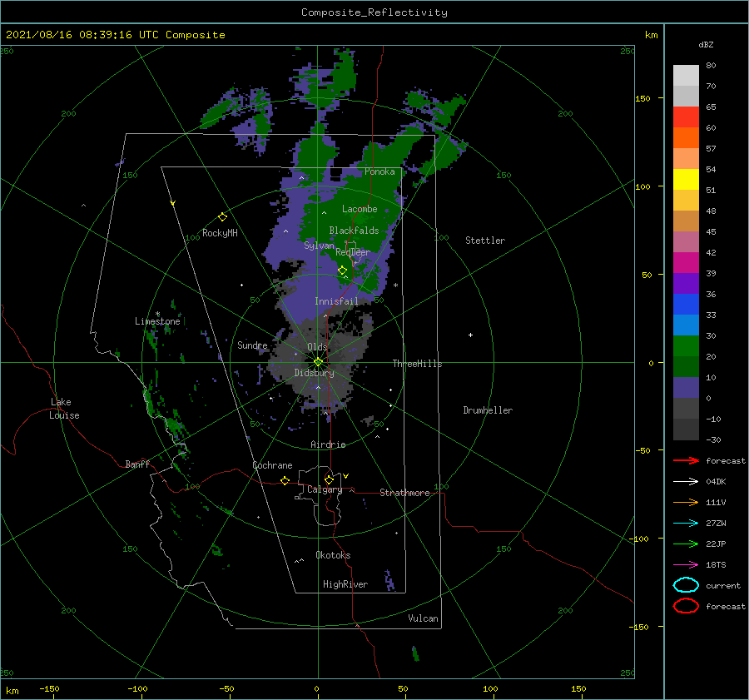Image resolution: width=749 pixels, height=700 pixels.
Task: Click the red forecast arrow legend icon
Action: (x=686, y=460)
